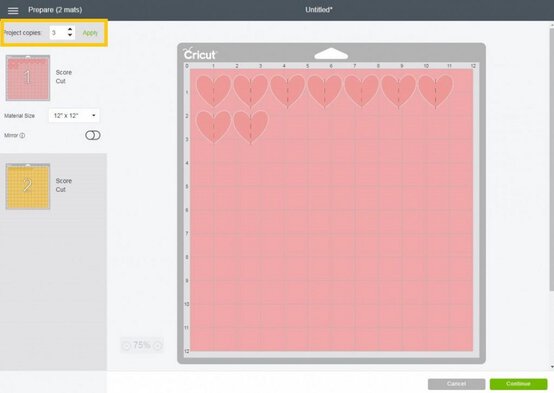Image resolution: width=554 pixels, height=393 pixels.
Task: Zoom out the mat preview
Action: pyautogui.click(x=126, y=346)
